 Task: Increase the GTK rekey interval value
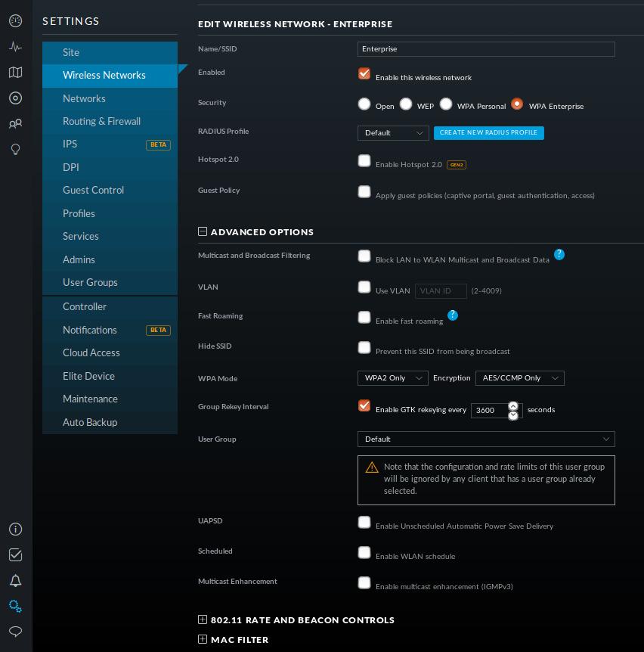coord(513,406)
